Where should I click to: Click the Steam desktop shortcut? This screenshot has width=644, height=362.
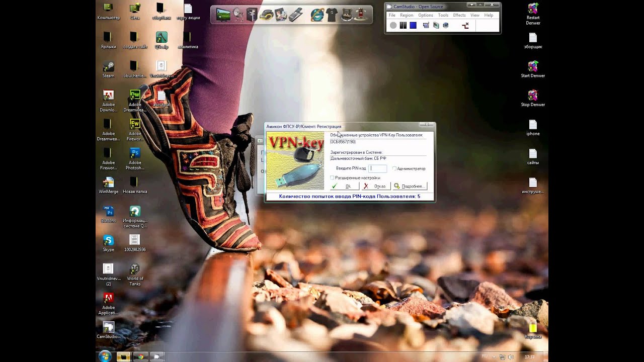108,69
